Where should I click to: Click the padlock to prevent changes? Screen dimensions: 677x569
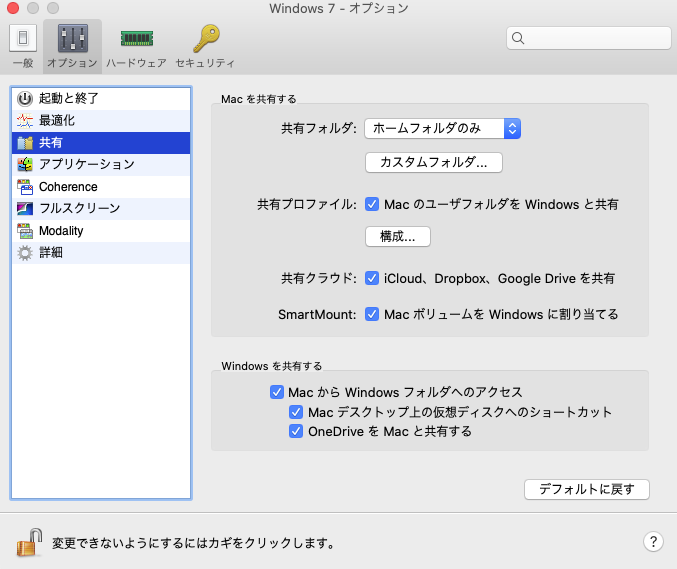click(29, 542)
